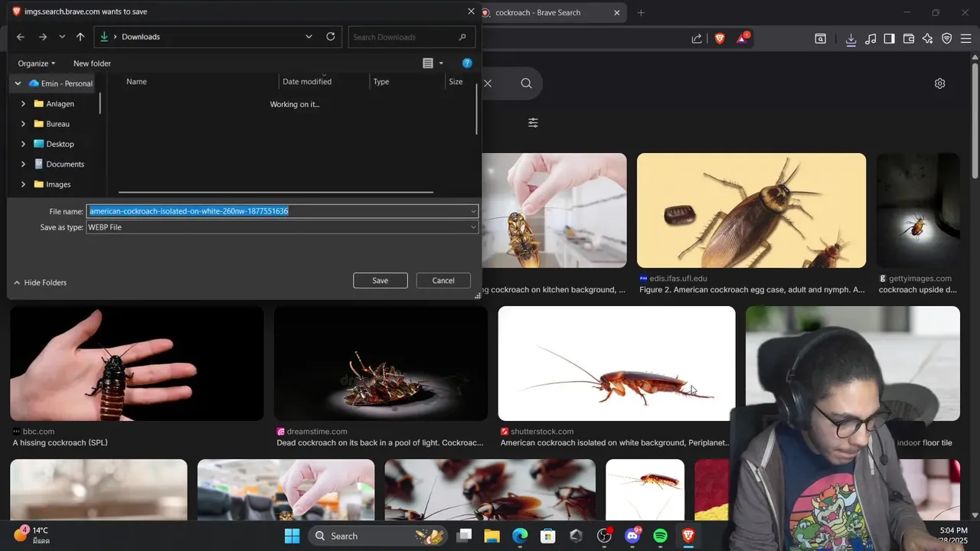
Task: Expand the Desktop folder node
Action: tap(23, 144)
